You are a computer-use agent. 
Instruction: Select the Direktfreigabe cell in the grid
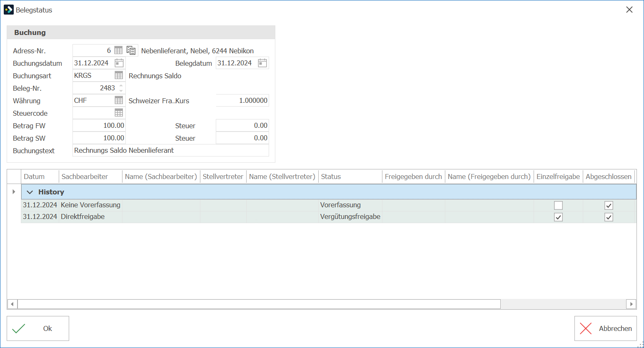90,216
